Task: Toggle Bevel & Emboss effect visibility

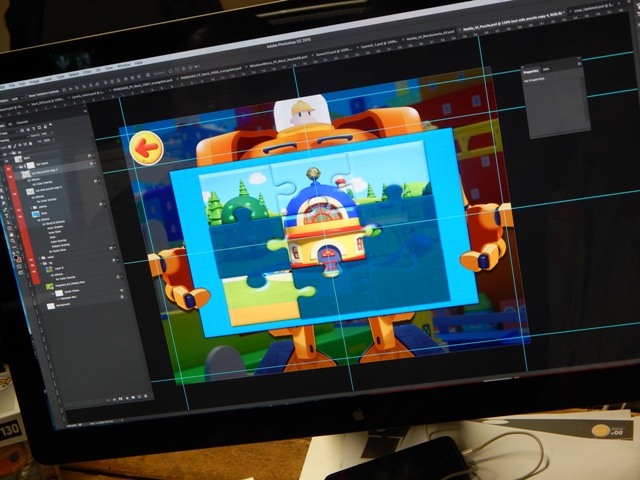Action: click(x=44, y=224)
